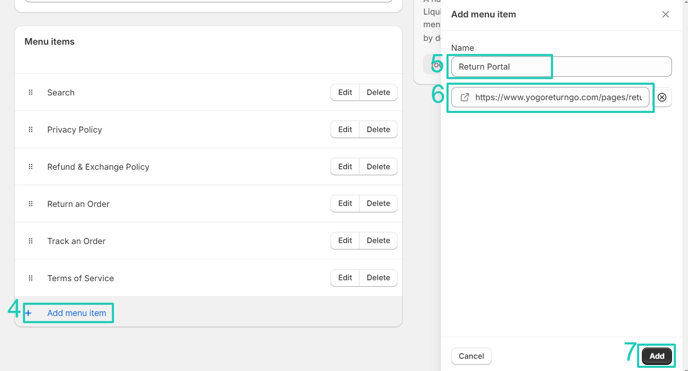688x371 pixels.
Task: Delete the Track an Order item
Action: pos(378,241)
